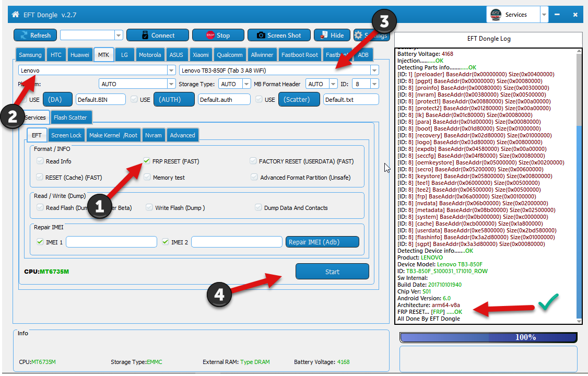Toggle Write Flash (Dump) checkbox

point(149,207)
